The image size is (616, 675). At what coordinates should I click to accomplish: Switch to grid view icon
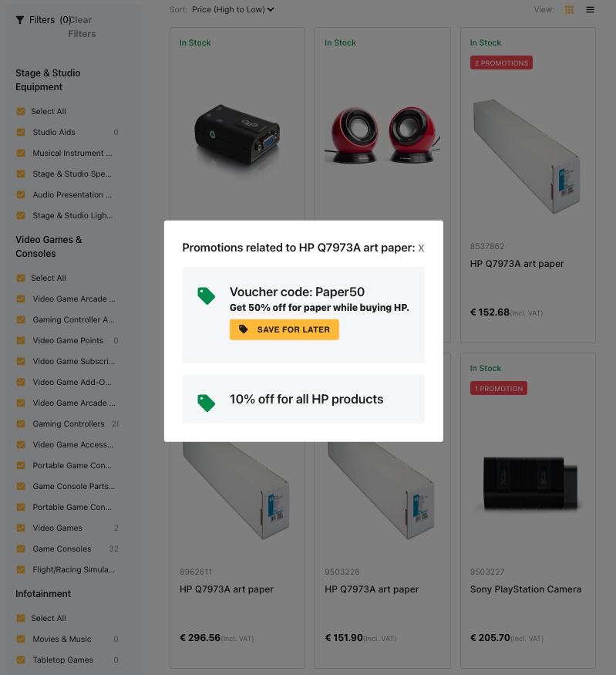click(x=570, y=10)
